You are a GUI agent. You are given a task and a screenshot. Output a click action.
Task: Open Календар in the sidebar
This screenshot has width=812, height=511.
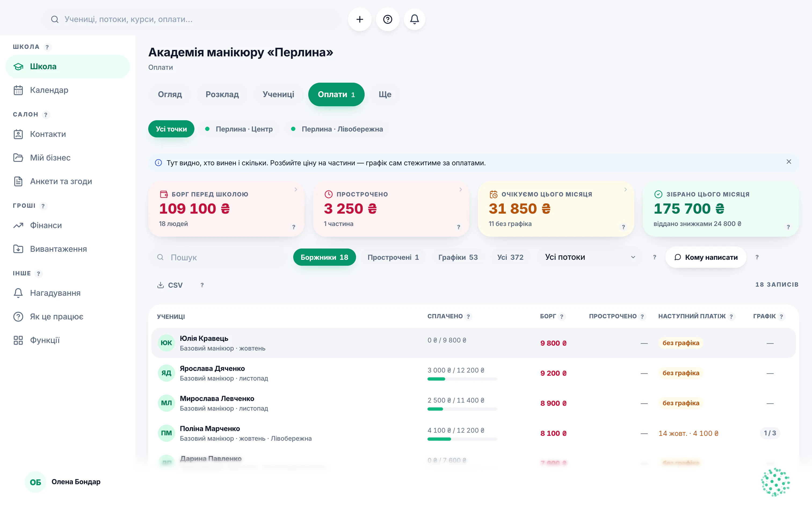click(x=67, y=90)
